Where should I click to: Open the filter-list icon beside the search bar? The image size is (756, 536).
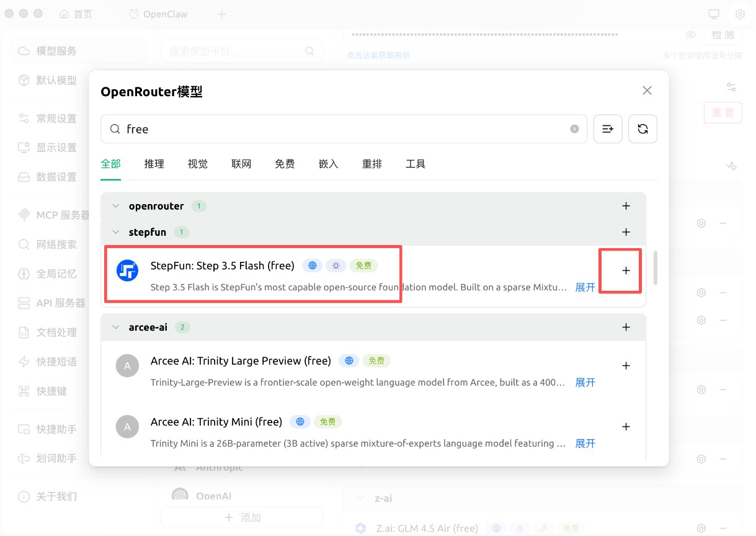pyautogui.click(x=608, y=128)
